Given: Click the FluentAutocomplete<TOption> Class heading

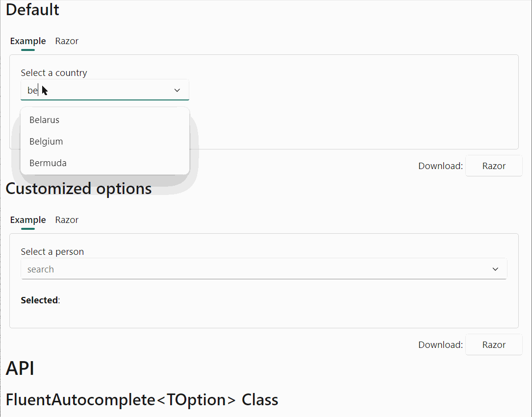Looking at the screenshot, I should (142, 400).
